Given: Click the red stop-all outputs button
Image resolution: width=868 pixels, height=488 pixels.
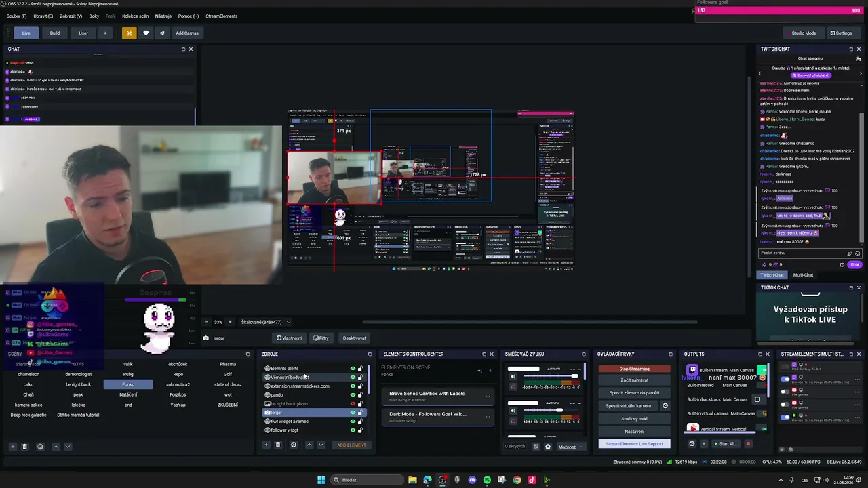Looking at the screenshot, I should [748, 444].
